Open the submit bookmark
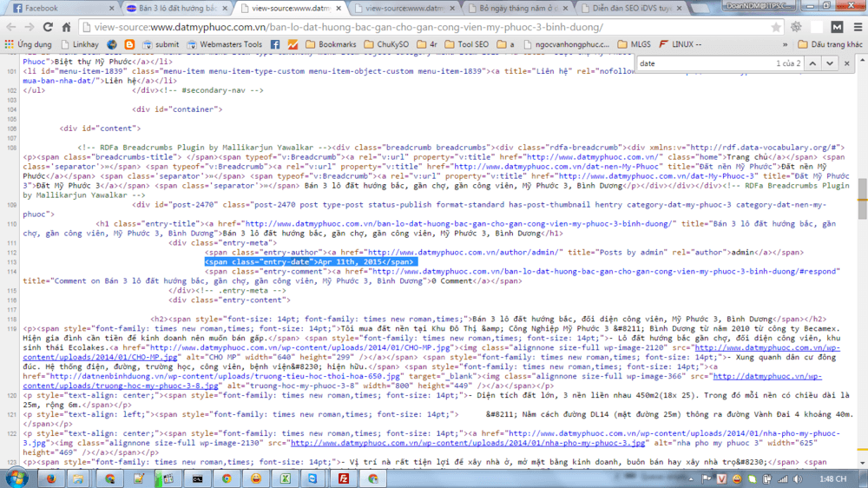This screenshot has width=868, height=488. (x=161, y=44)
